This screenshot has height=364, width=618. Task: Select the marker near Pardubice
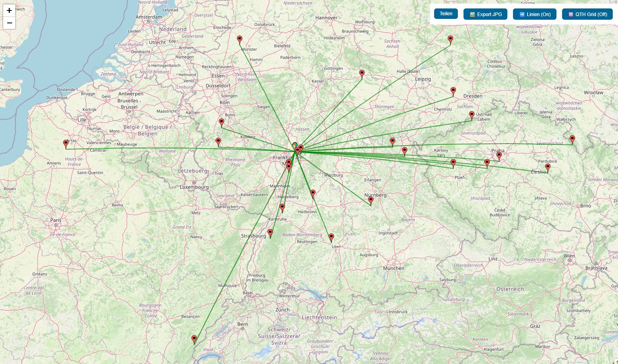coord(548,167)
